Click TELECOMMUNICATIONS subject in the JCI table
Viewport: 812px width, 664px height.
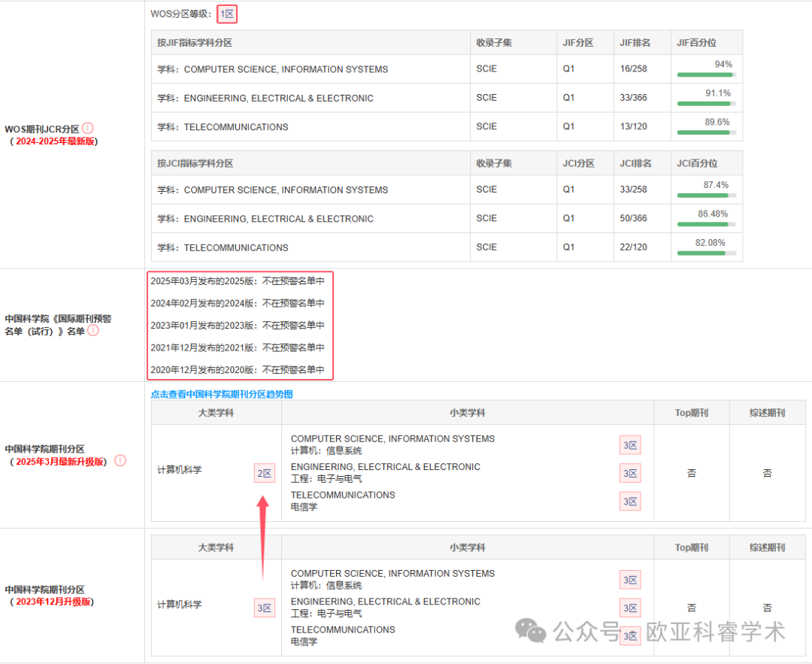(236, 247)
